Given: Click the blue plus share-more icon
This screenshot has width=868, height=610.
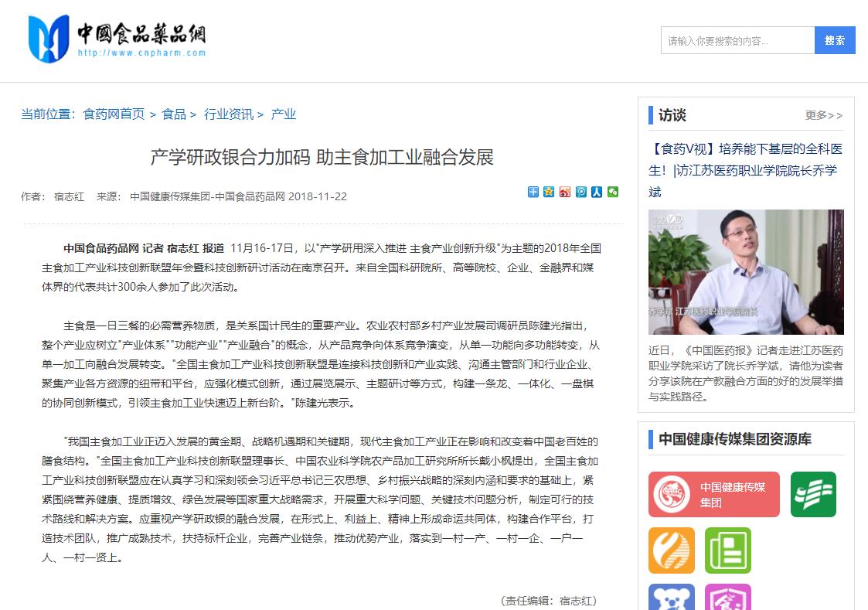Looking at the screenshot, I should (x=533, y=192).
